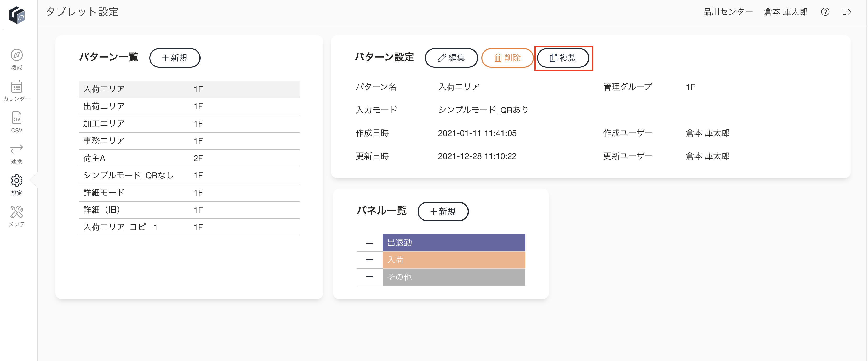868x361 pixels.
Task: Click the 複製 duplicate button
Action: pos(563,58)
